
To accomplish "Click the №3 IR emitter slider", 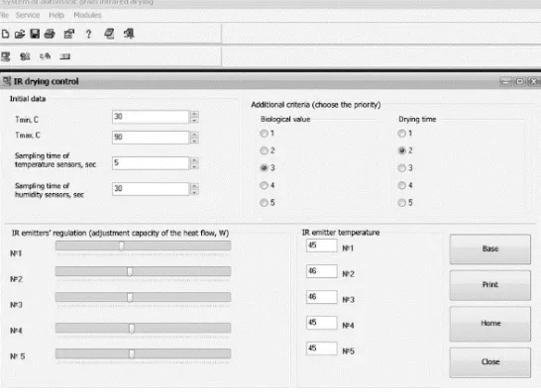I will (143, 297).
